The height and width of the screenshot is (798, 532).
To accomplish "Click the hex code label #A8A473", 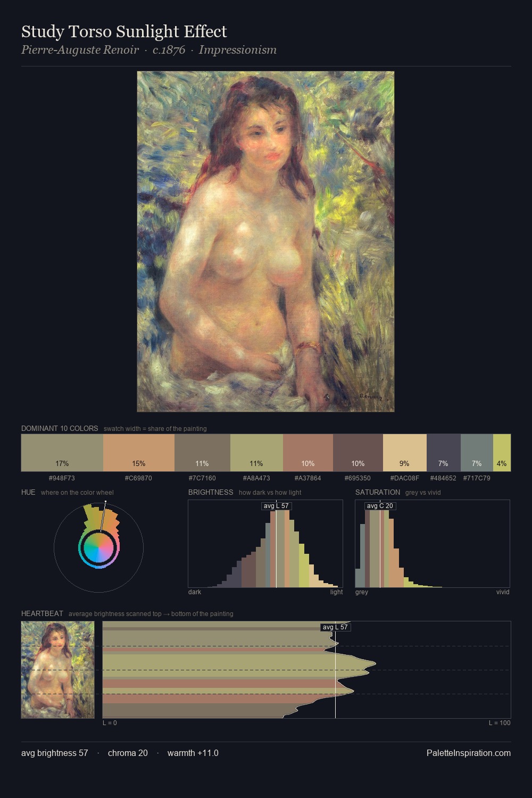I will click(256, 478).
